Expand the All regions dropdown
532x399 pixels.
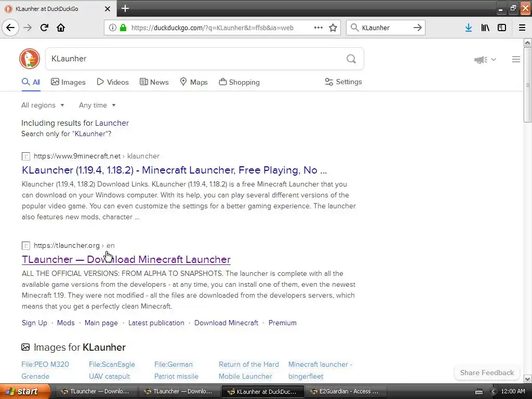click(43, 105)
